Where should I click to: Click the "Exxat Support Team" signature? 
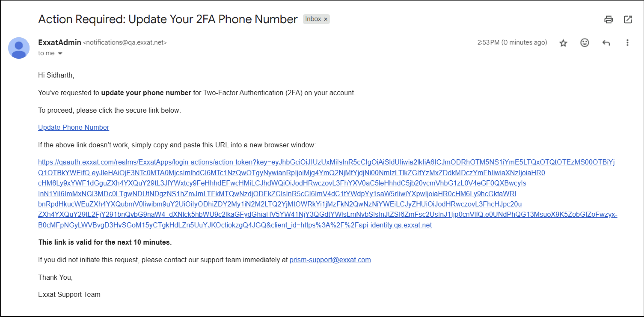tap(69, 295)
